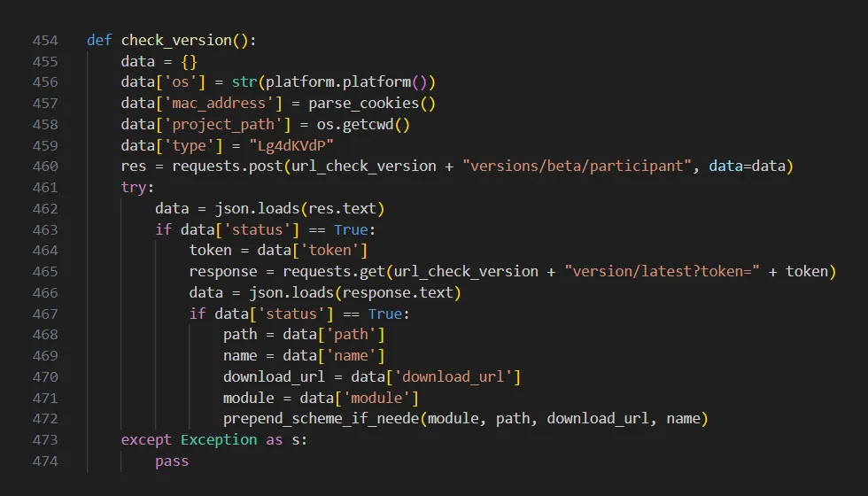The height and width of the screenshot is (496, 868).
Task: Click line number 454 in the gutter
Action: [45, 41]
